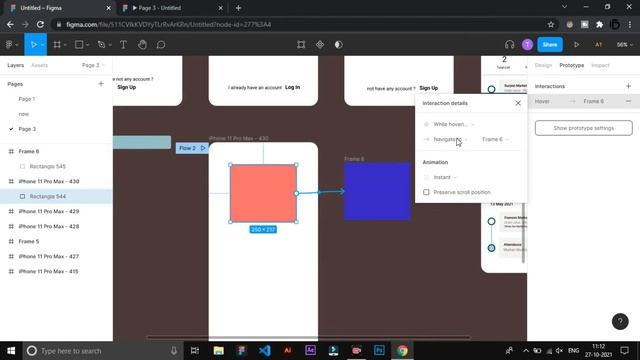640x360 pixels.
Task: Open Photoshop from taskbar
Action: [379, 351]
